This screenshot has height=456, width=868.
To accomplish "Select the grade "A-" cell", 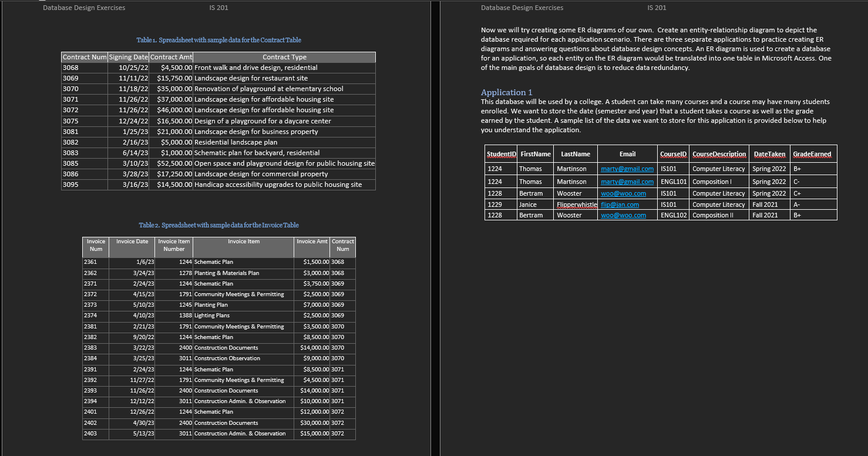I will (x=813, y=204).
